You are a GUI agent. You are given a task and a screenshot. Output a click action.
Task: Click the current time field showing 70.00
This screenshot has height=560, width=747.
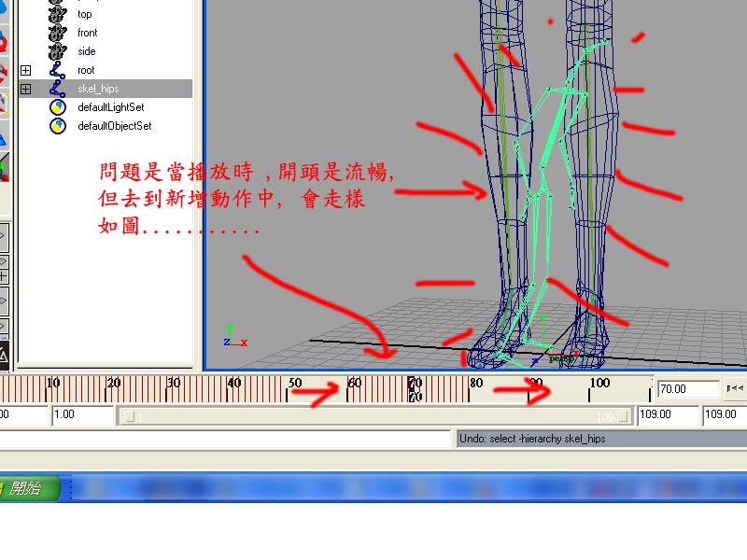pyautogui.click(x=688, y=389)
